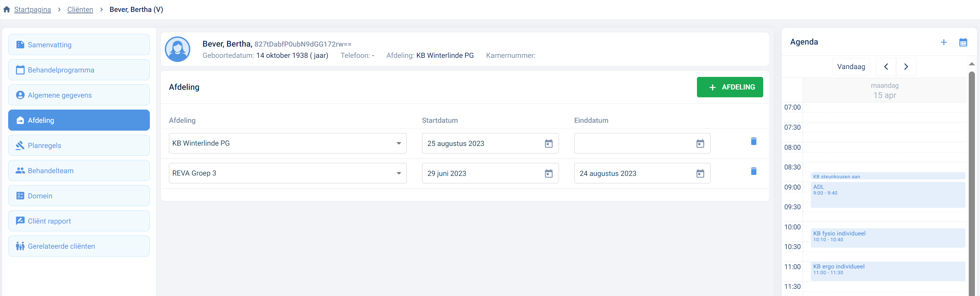Click the client ID 827tDabfP0ubN9dGG172rw==

(x=303, y=44)
